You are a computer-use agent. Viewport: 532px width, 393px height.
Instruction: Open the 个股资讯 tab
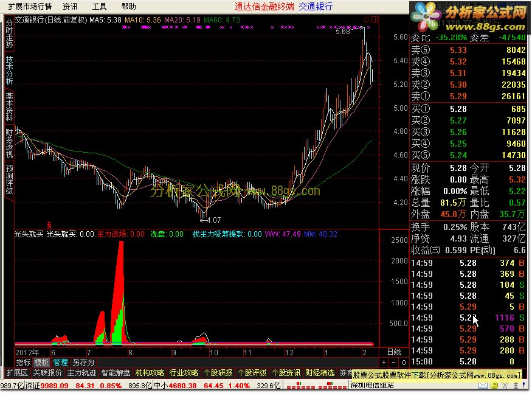pos(286,373)
